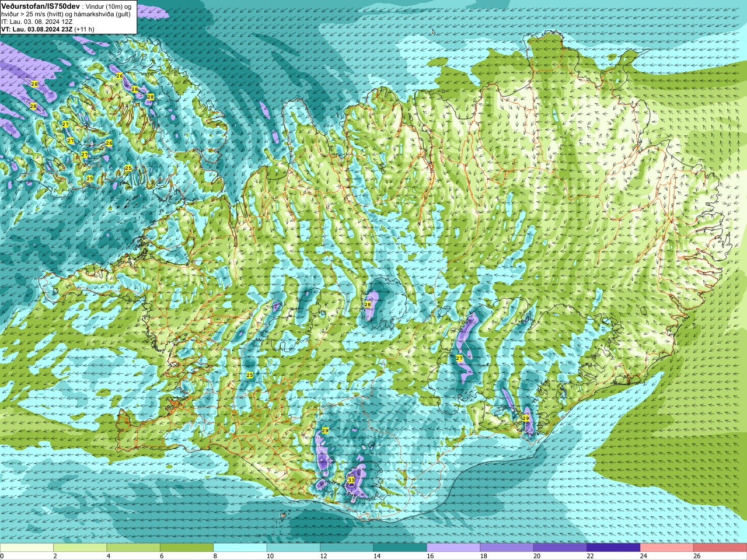This screenshot has height=560, width=747.
Task: Click the legend scale value "8"
Action: click(215, 556)
